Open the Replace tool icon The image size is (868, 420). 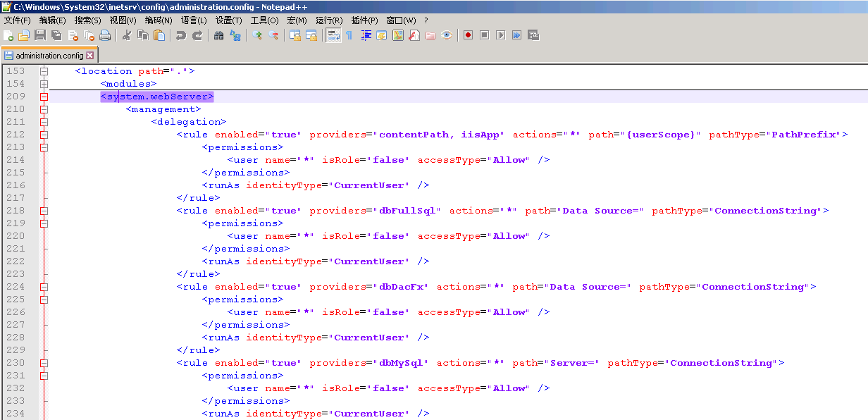235,35
